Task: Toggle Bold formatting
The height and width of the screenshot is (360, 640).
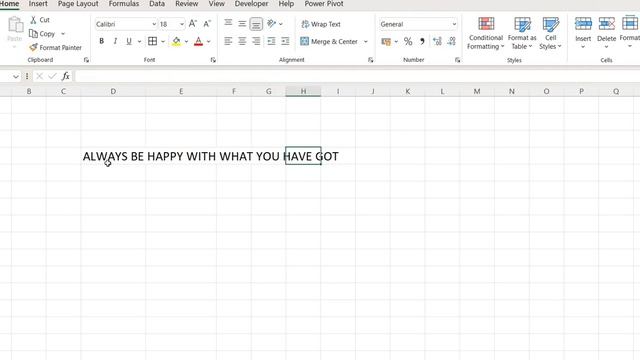Action: [102, 41]
